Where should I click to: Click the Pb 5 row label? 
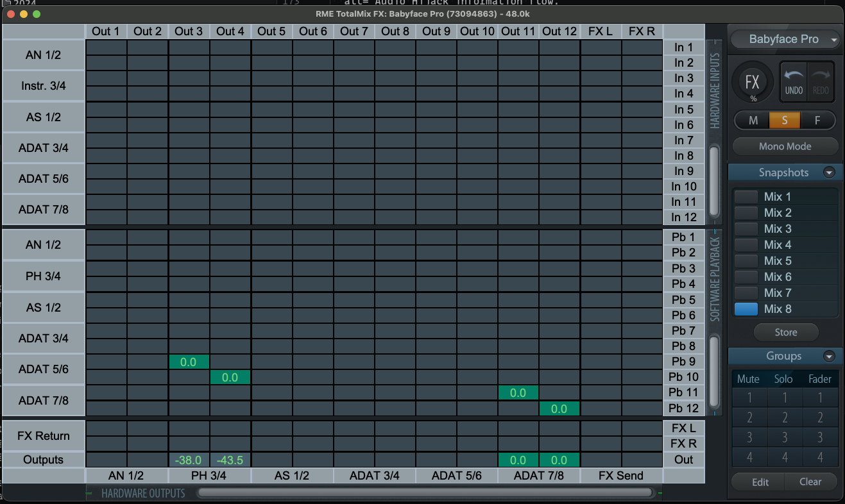click(x=684, y=300)
